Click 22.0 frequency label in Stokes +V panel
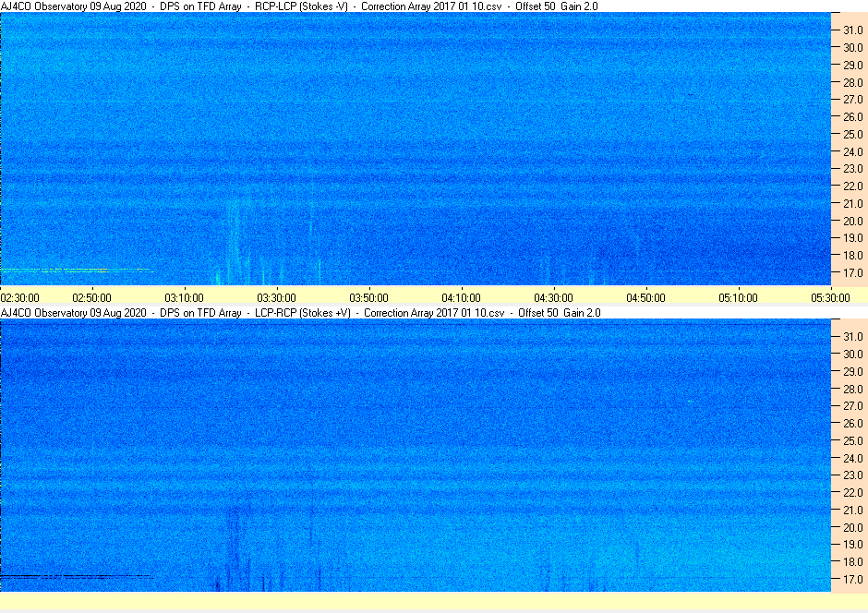Viewport: 868px width, 613px height. coord(852,492)
